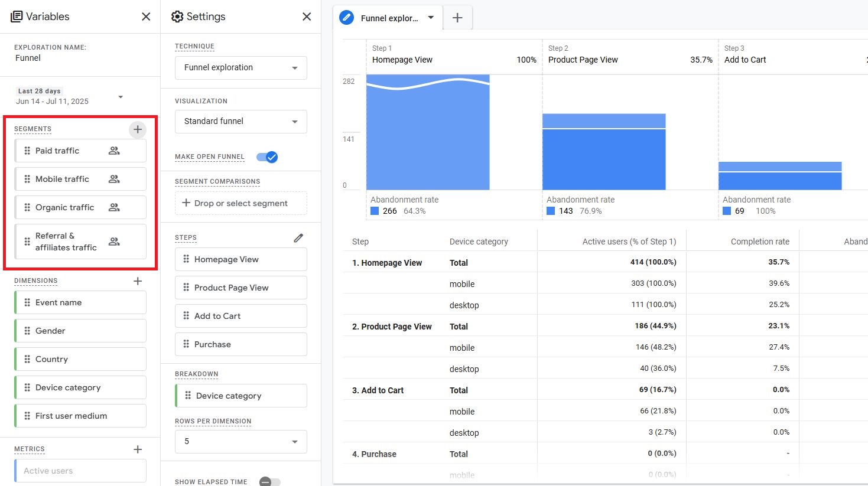Click the Segments section label
Viewport: 868px width, 486px height.
32,129
